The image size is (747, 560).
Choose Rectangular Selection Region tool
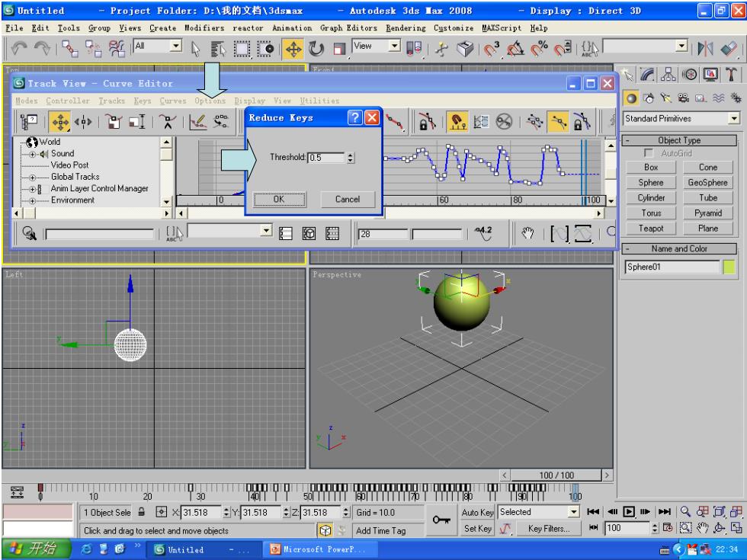coord(242,48)
